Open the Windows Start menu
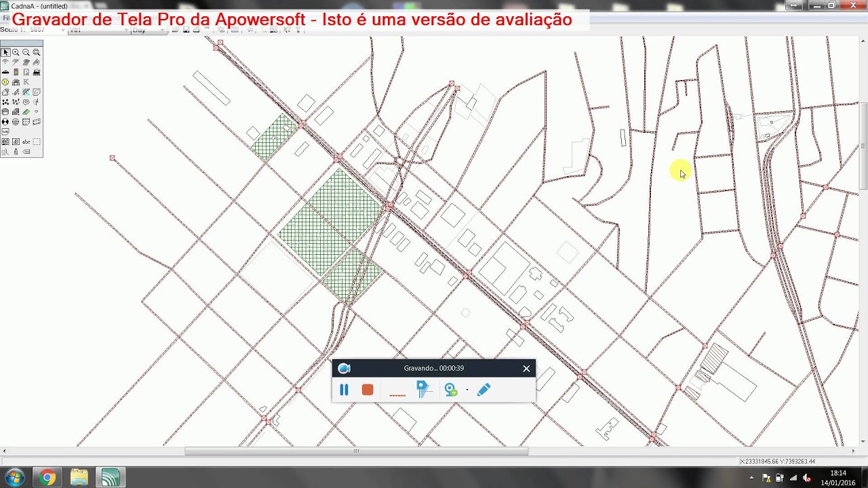The width and height of the screenshot is (868, 488). 14,477
